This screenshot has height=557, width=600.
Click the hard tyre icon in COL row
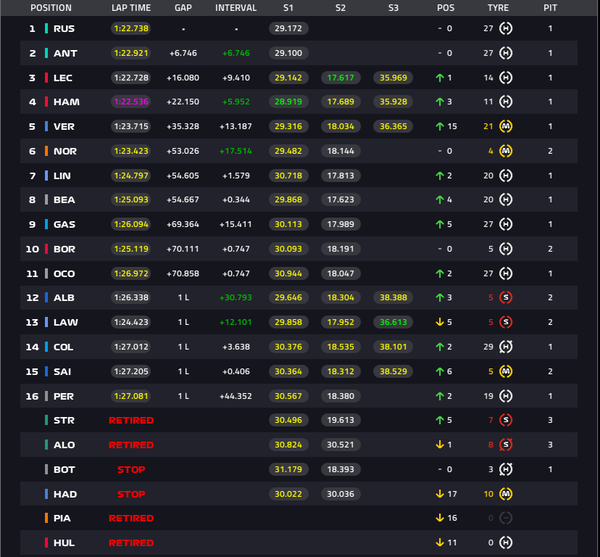pos(505,347)
